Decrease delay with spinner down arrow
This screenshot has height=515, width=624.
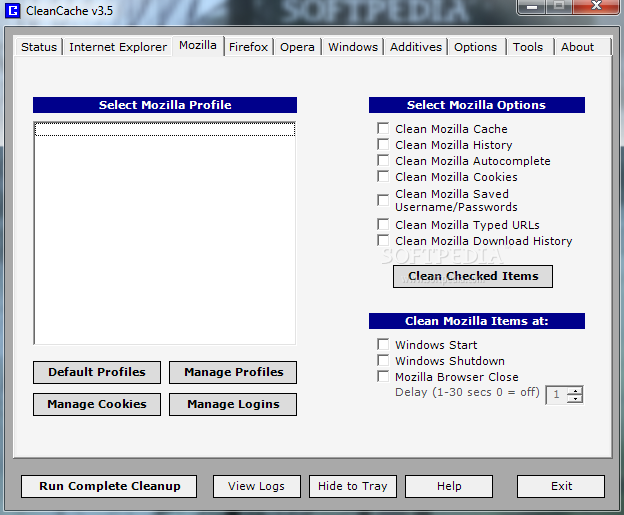tap(575, 399)
